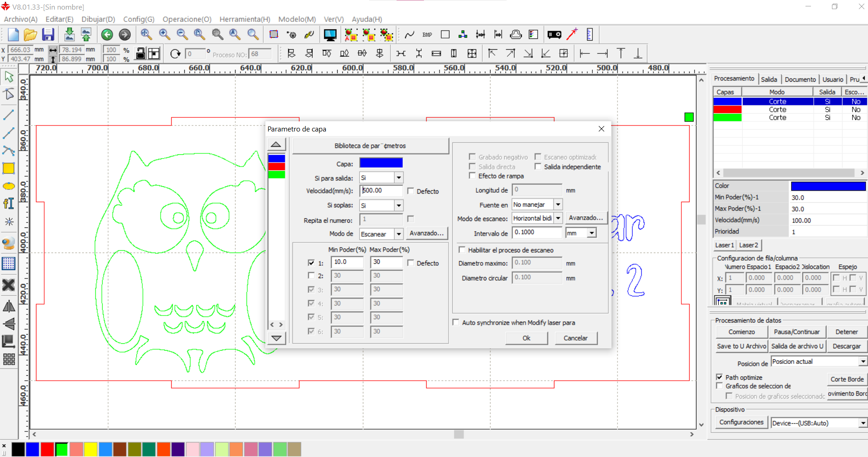Click the Redo dark arrow icon
The height and width of the screenshot is (457, 868).
(125, 35)
